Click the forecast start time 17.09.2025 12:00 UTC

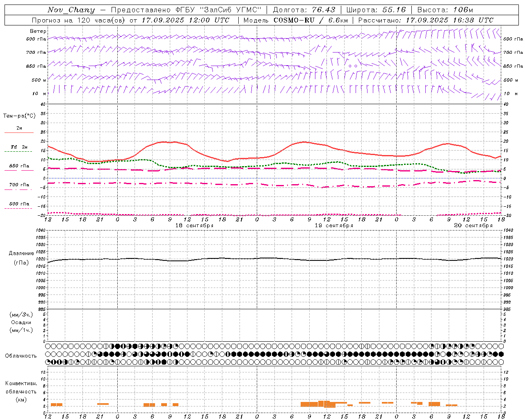tap(185, 20)
